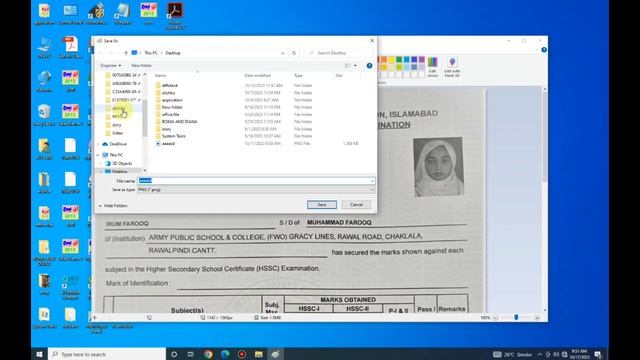Viewport: 640px width, 360px height.
Task: Expand the address bar history dropdown
Action: pos(282,53)
